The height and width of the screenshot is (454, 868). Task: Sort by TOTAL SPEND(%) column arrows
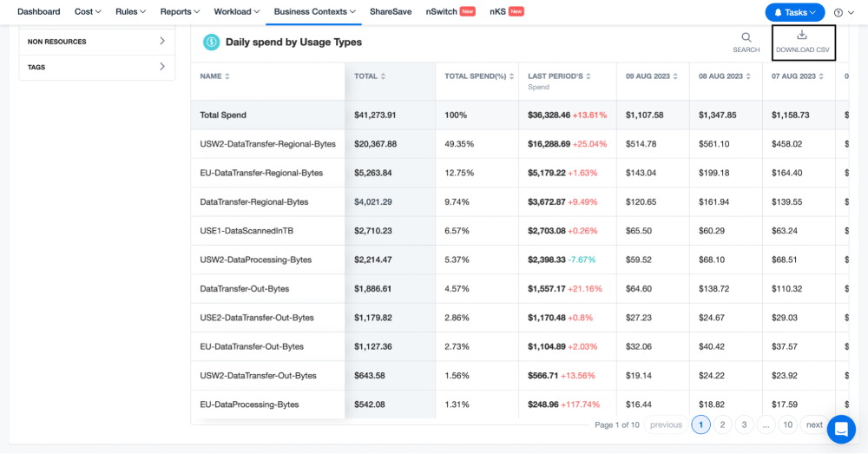[x=511, y=76]
